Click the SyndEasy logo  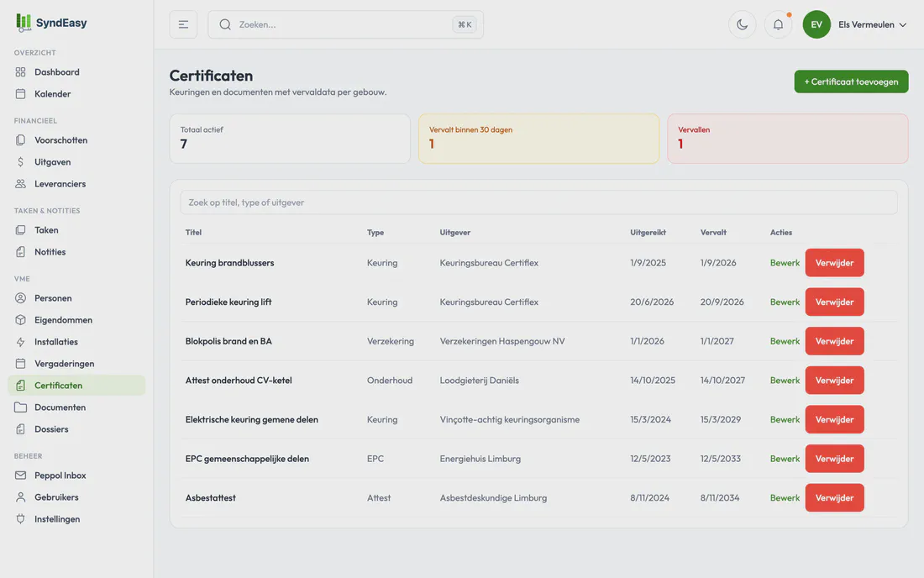point(51,23)
